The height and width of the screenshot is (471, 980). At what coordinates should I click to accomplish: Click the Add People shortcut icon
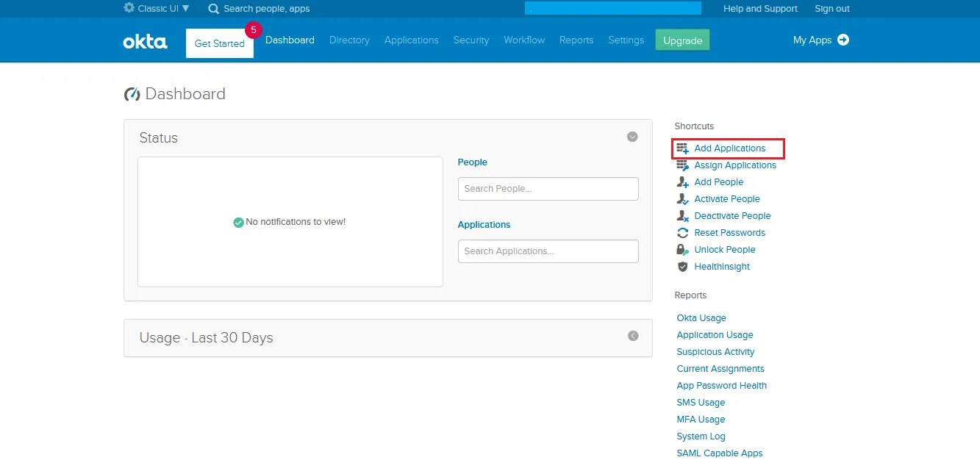(x=682, y=182)
